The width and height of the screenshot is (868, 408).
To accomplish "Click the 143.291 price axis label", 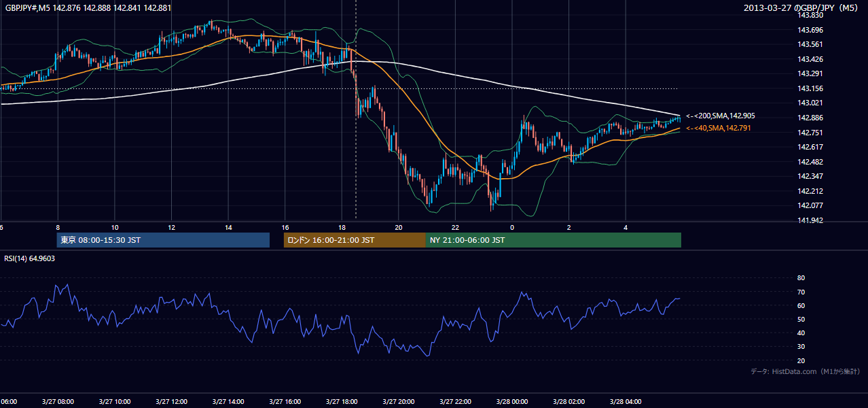I will click(810, 73).
